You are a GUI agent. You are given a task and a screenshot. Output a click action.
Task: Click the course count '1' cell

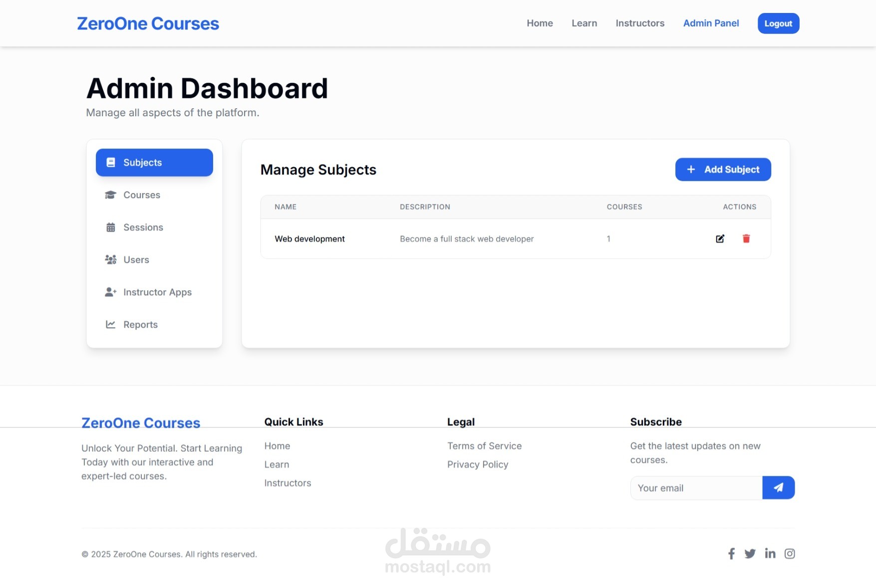[x=608, y=239]
